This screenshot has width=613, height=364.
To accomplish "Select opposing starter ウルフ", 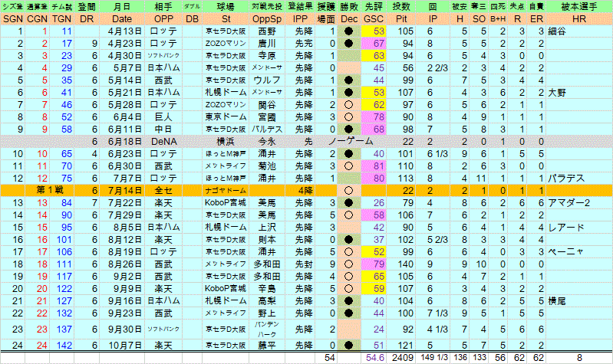I will click(267, 80).
